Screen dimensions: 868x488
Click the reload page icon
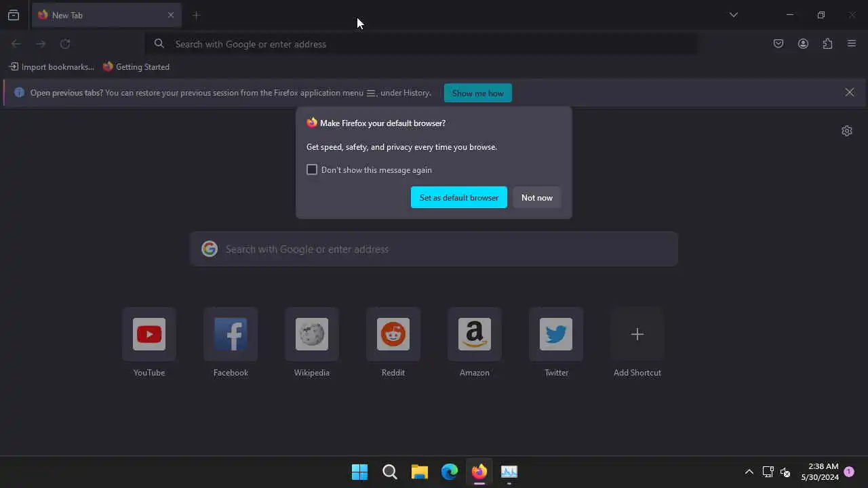click(65, 44)
